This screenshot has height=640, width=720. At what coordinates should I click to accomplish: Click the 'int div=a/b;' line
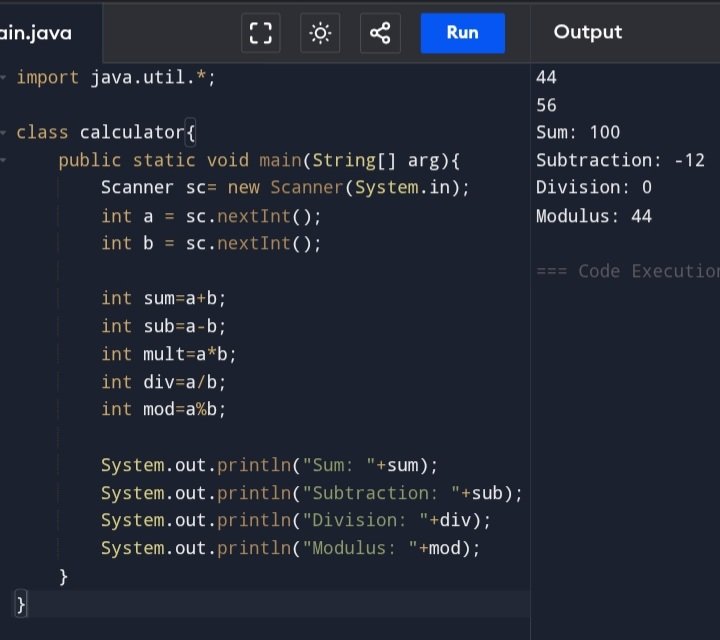coord(163,382)
